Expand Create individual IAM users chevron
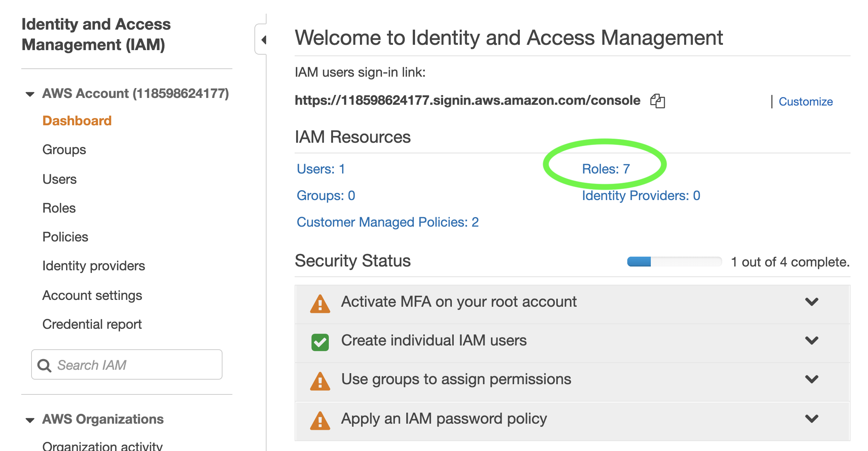868x451 pixels. coord(812,341)
